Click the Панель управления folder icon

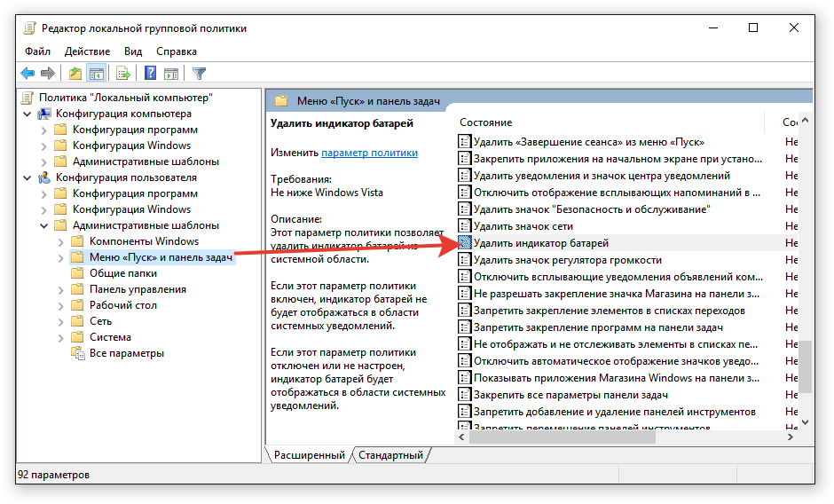(x=77, y=289)
